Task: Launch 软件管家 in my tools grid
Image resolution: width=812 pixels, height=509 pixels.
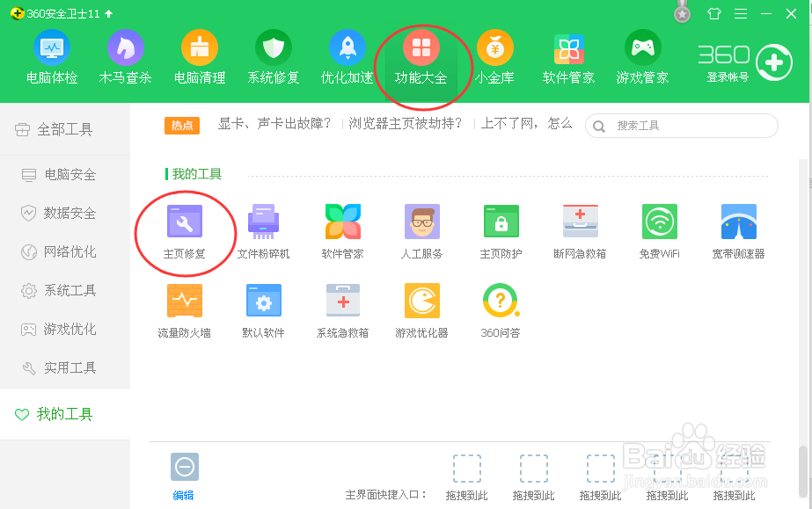Action: coord(342,232)
